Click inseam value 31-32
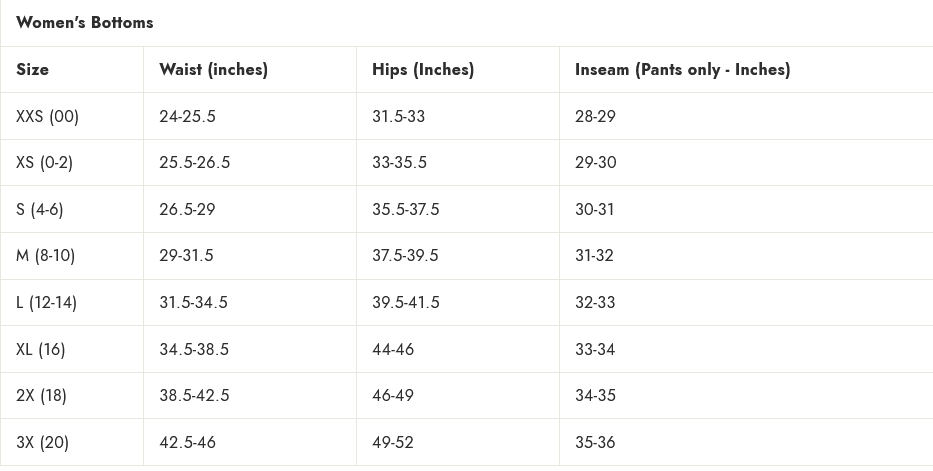The image size is (933, 471). [594, 256]
